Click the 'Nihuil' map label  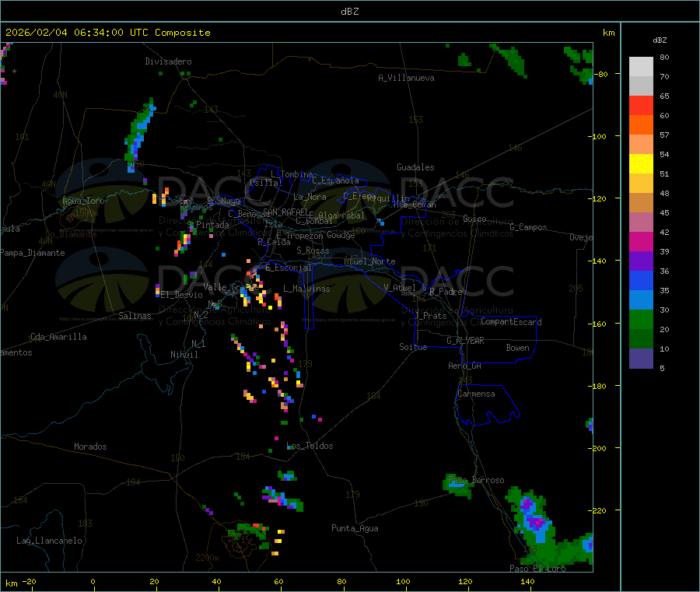(x=184, y=355)
